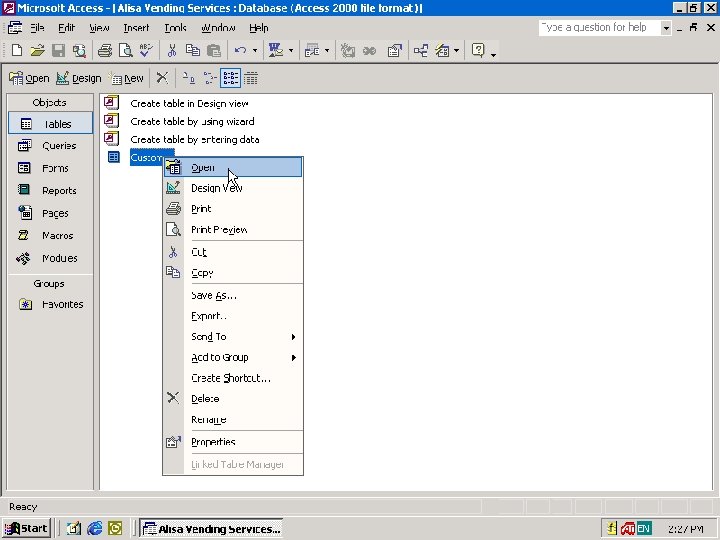
Task: Click the Properties toolbar icon
Action: point(394,51)
